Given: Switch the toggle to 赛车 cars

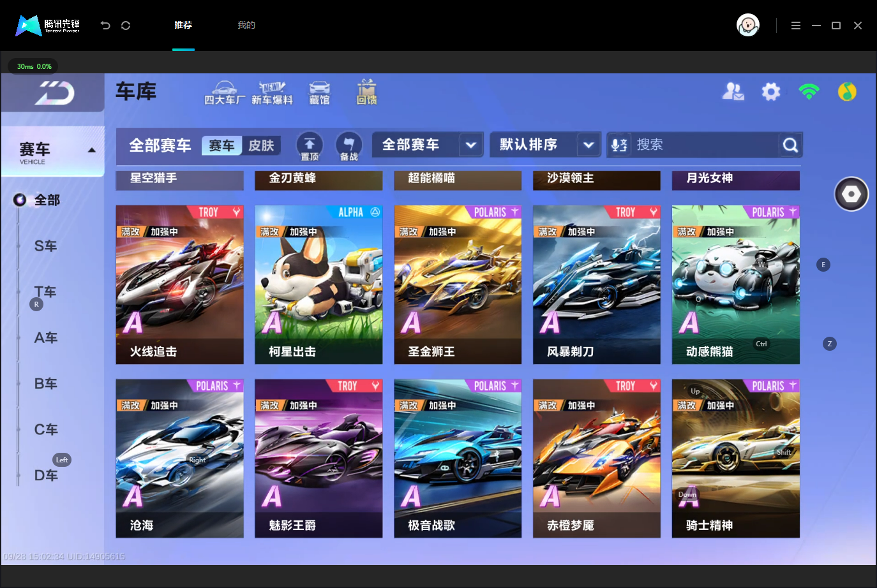Looking at the screenshot, I should pyautogui.click(x=222, y=145).
